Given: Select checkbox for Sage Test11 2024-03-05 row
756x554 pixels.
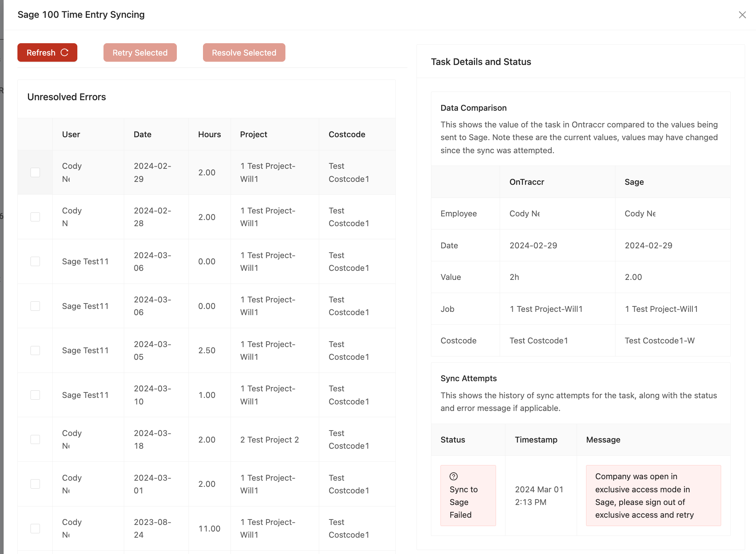Looking at the screenshot, I should coord(35,350).
